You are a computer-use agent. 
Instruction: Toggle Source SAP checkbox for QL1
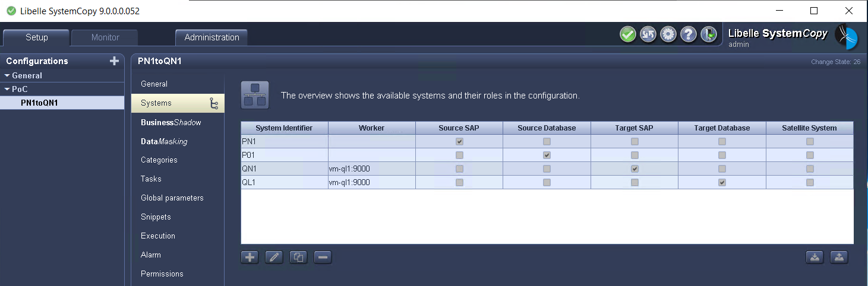coord(459,183)
